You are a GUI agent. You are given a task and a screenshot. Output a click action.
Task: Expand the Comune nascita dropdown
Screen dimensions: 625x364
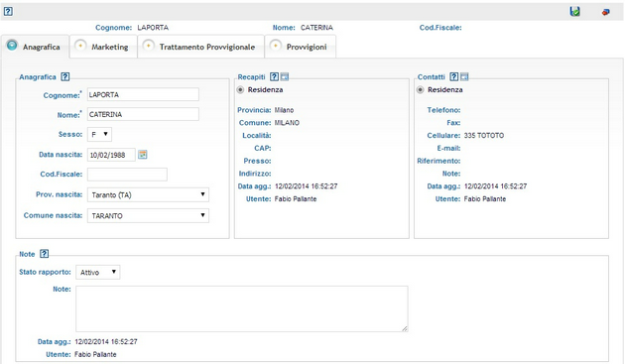coord(148,215)
